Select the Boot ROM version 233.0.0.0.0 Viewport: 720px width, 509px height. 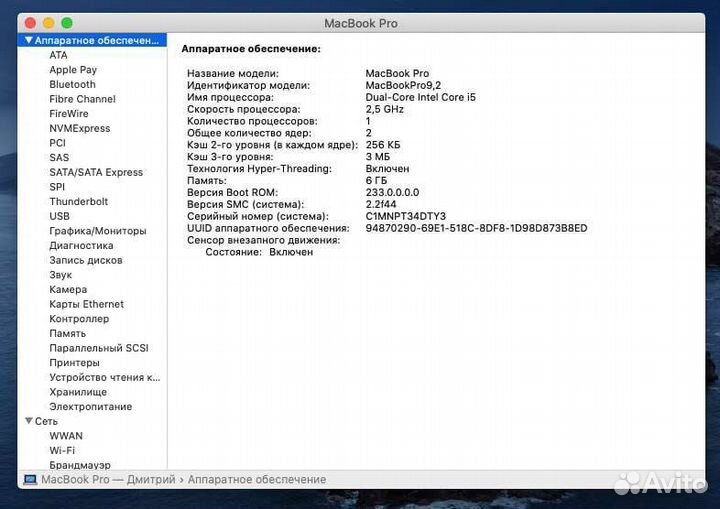(393, 193)
